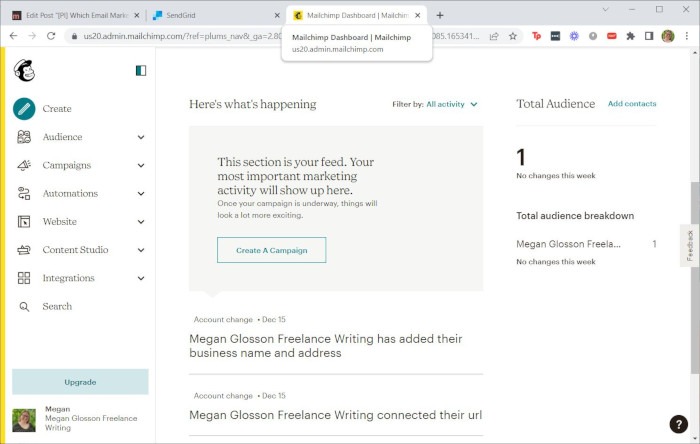Open the Campaigns megaphone icon
The width and height of the screenshot is (700, 444).
pos(24,165)
